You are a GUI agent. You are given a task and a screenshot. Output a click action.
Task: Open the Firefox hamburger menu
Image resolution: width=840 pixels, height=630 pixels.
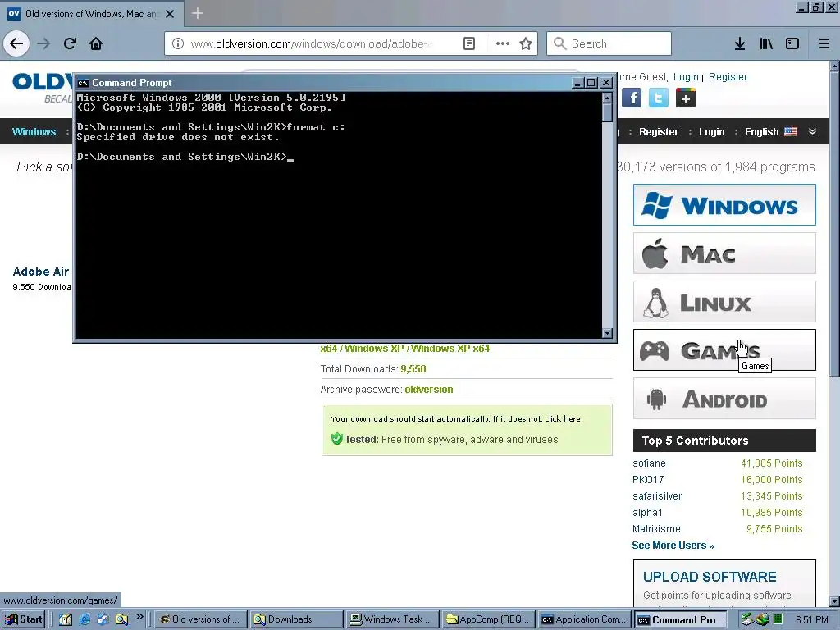(824, 43)
